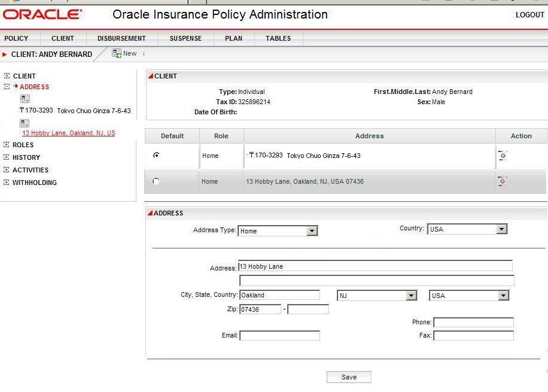Expand the ROLES tree node
The image size is (548, 392).
pos(7,144)
